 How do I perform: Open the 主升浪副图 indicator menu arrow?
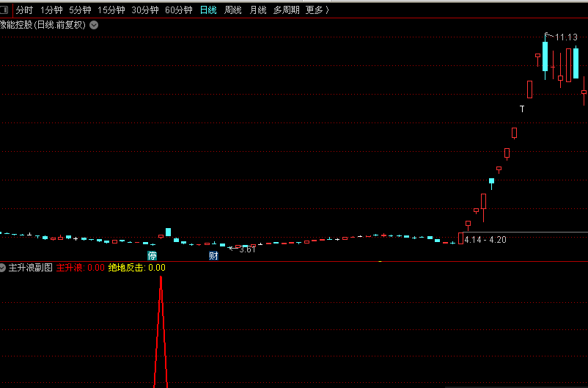(x=2, y=268)
